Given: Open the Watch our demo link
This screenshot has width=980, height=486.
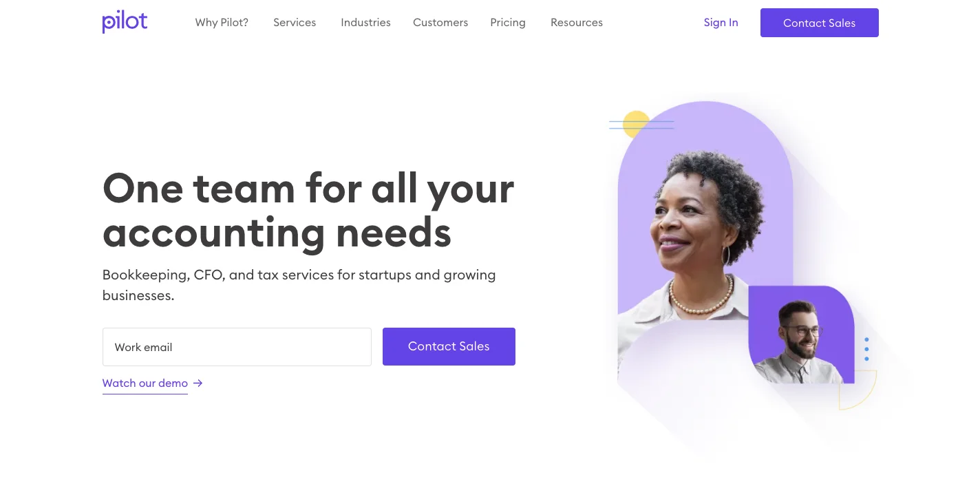Looking at the screenshot, I should click(145, 383).
